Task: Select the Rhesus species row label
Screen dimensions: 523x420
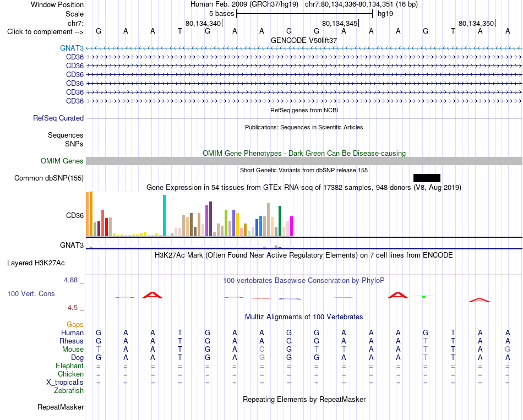Action: click(72, 341)
